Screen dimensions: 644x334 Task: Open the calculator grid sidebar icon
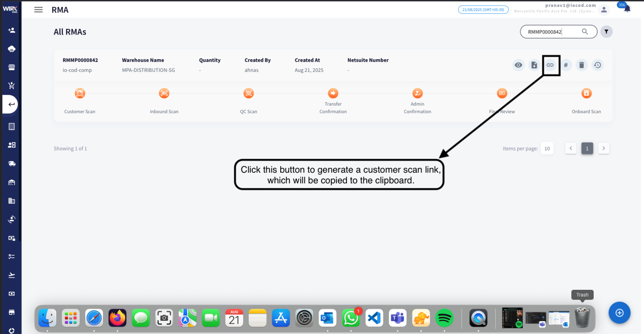(11, 126)
